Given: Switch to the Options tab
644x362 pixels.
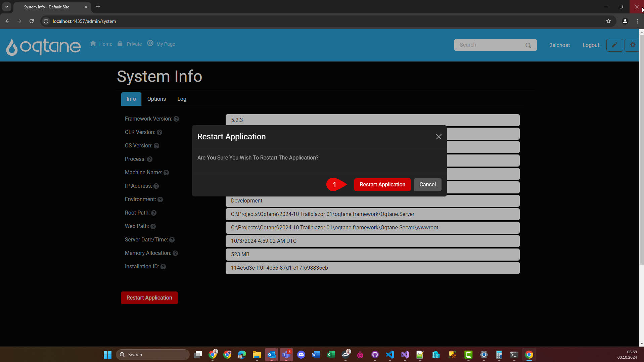Looking at the screenshot, I should tap(156, 99).
